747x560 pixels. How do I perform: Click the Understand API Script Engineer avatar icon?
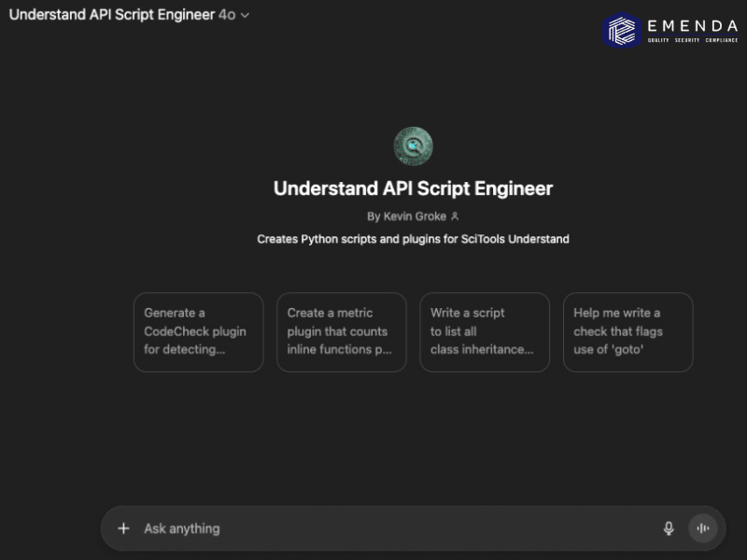point(413,147)
